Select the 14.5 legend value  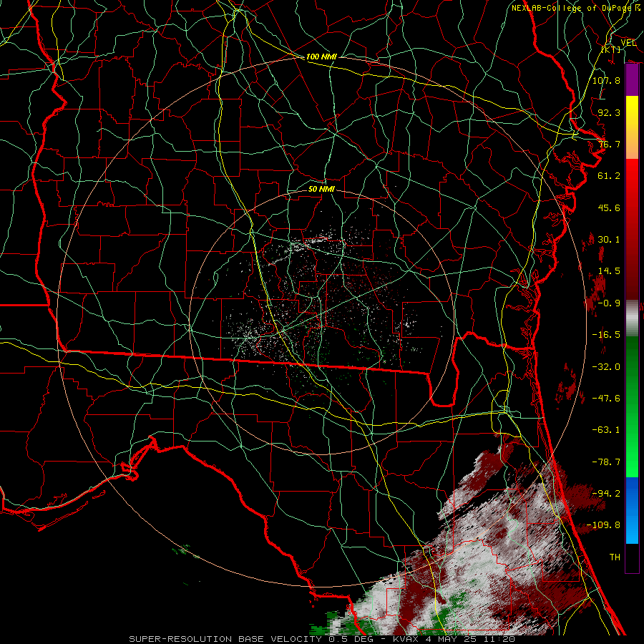coord(609,271)
